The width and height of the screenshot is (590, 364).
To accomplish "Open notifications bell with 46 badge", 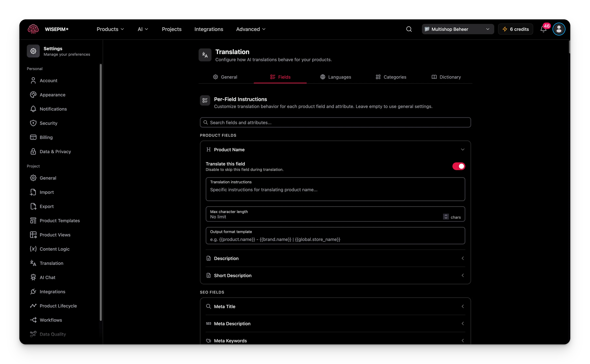I will [543, 29].
